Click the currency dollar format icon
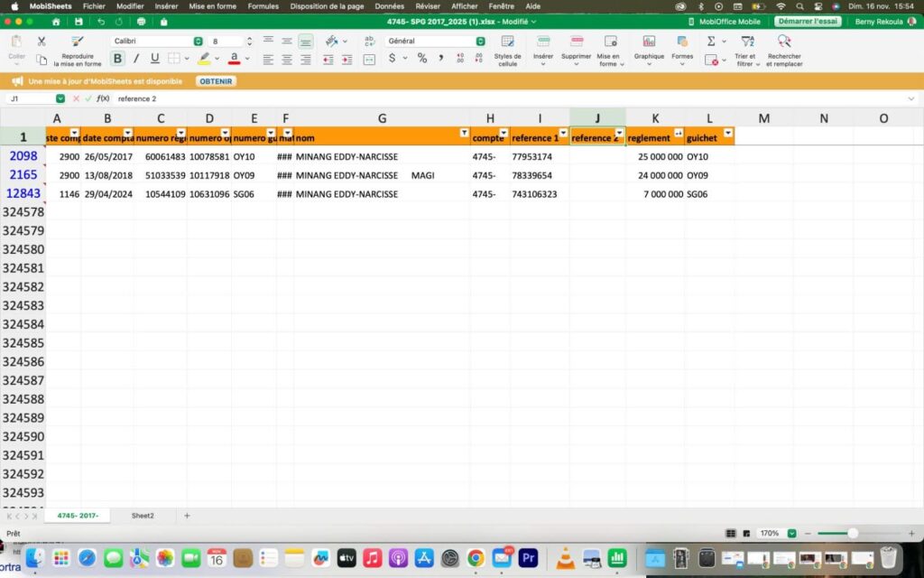The width and height of the screenshot is (924, 578). 392,59
